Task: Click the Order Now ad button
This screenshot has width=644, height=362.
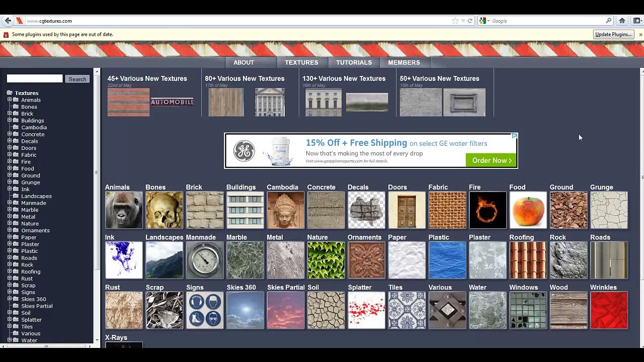Action: click(x=492, y=160)
